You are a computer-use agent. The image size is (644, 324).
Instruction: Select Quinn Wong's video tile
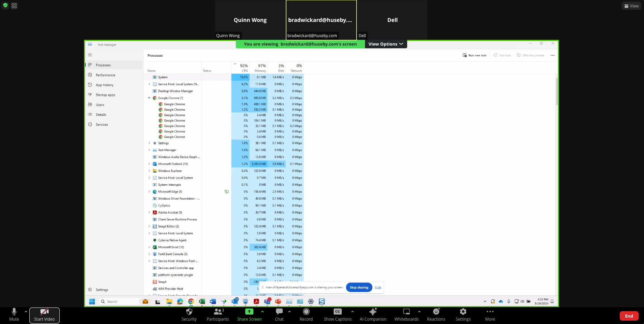pos(250,20)
